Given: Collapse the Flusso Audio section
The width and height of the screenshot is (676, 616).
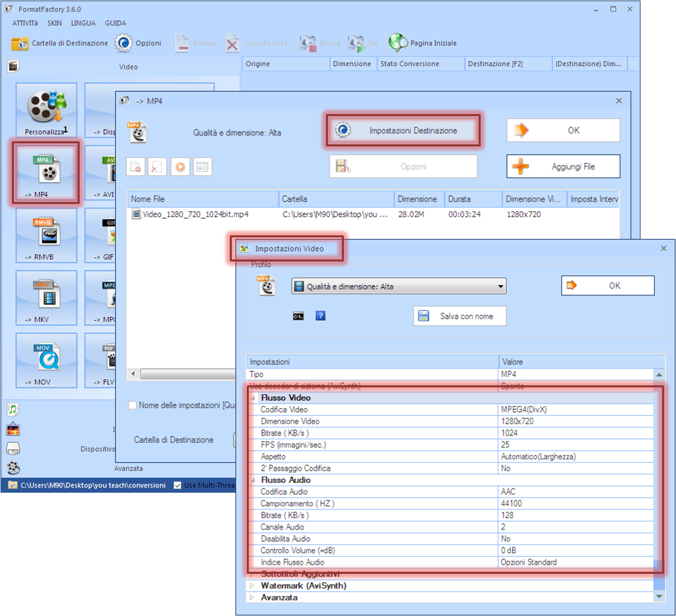Looking at the screenshot, I should point(253,480).
